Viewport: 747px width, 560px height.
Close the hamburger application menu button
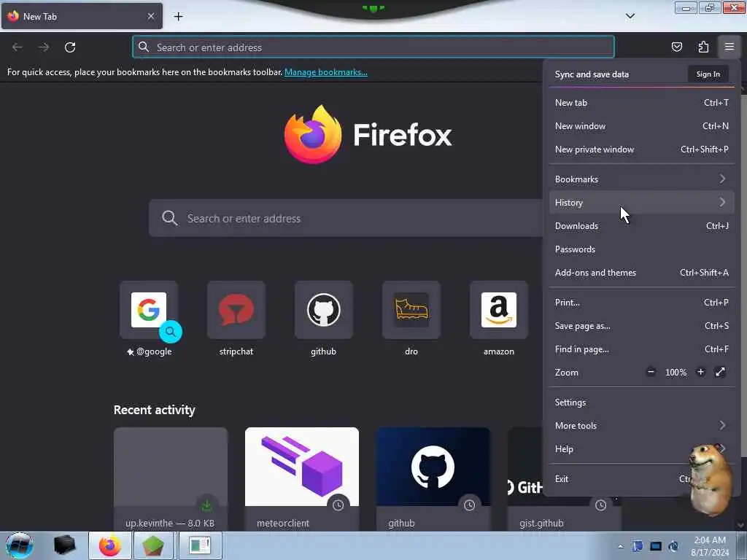tap(729, 47)
